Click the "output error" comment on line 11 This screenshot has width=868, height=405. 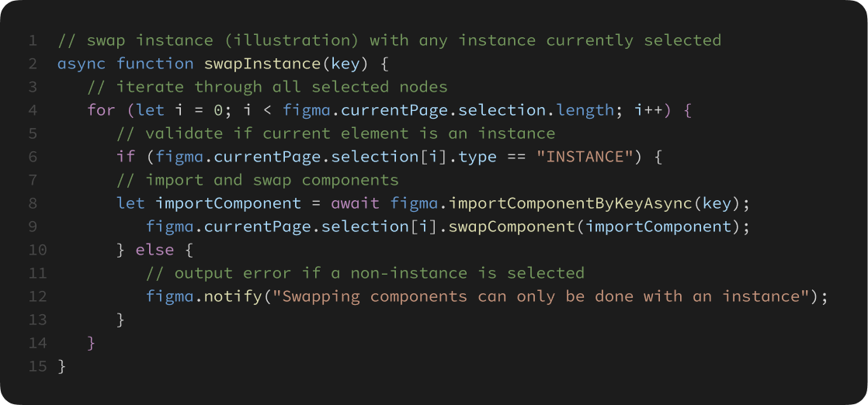pos(365,273)
